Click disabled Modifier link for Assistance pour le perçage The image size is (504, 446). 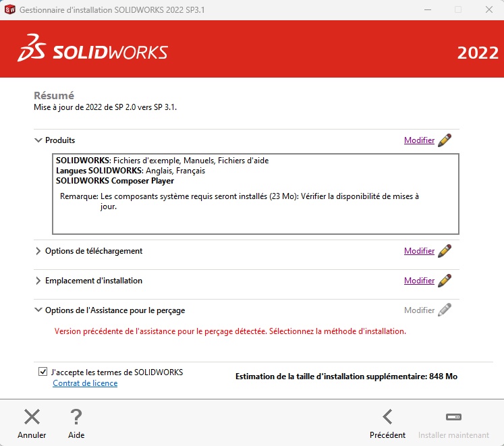[419, 310]
